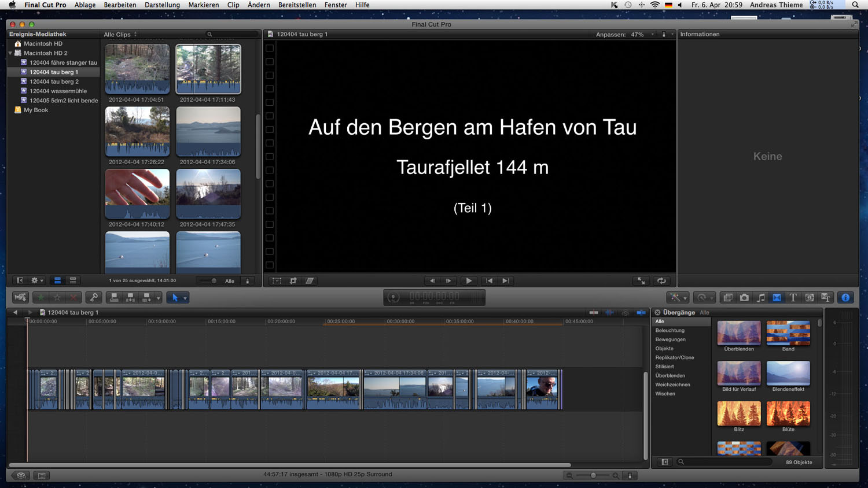Adjust the timeline zoom slider

[593, 475]
